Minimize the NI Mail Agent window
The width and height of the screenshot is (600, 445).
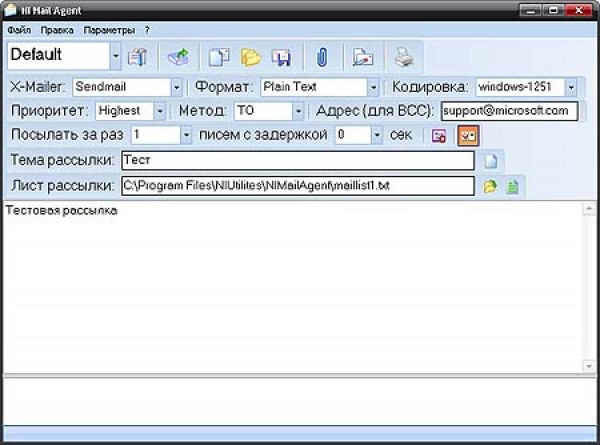(x=530, y=11)
